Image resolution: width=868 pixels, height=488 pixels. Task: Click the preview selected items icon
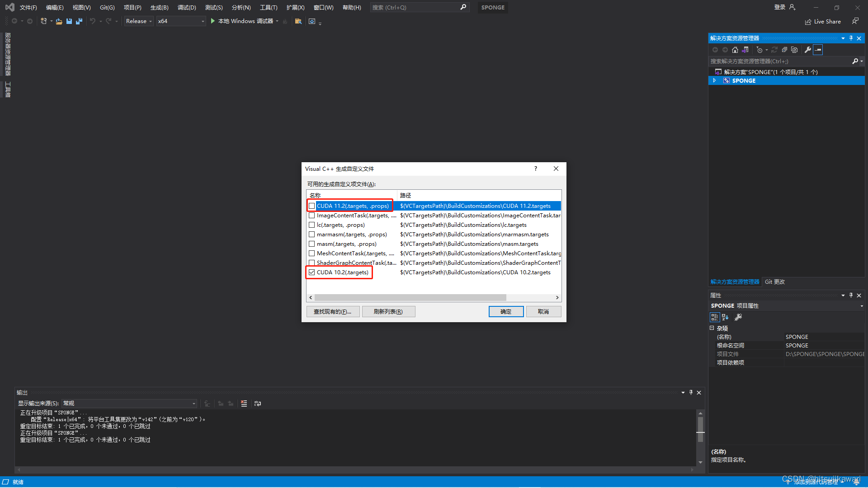click(x=818, y=50)
